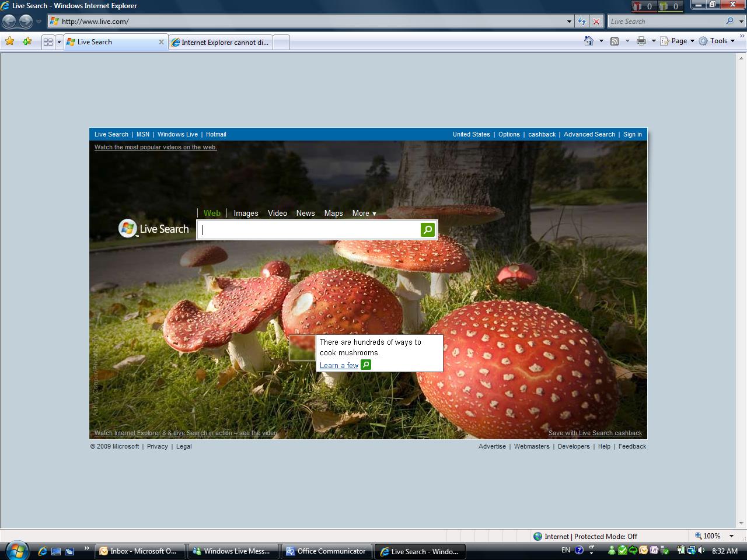Screen dimensions: 747x560
Task: Click the Add to Favorites icon
Action: pyautogui.click(x=27, y=41)
